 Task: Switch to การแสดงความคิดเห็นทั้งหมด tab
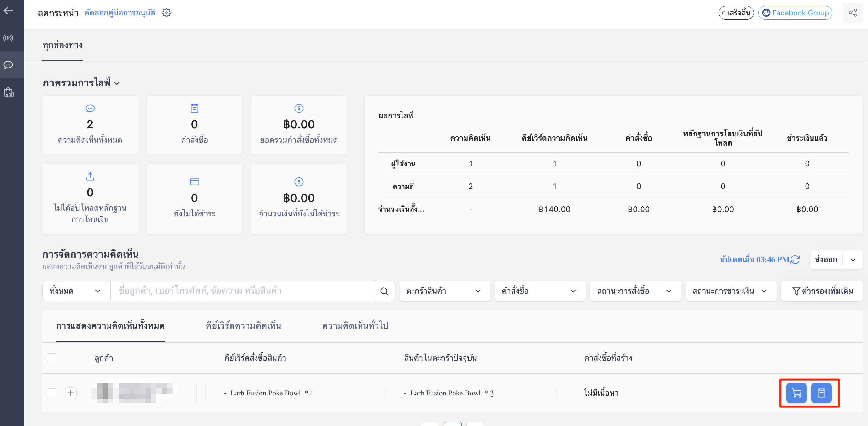click(x=110, y=326)
